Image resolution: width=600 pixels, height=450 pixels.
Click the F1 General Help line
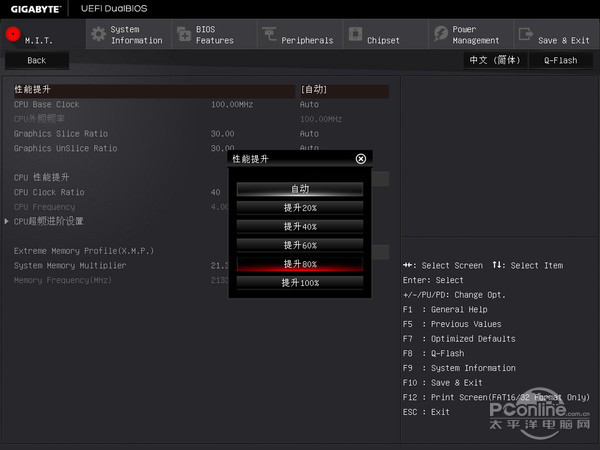(445, 309)
